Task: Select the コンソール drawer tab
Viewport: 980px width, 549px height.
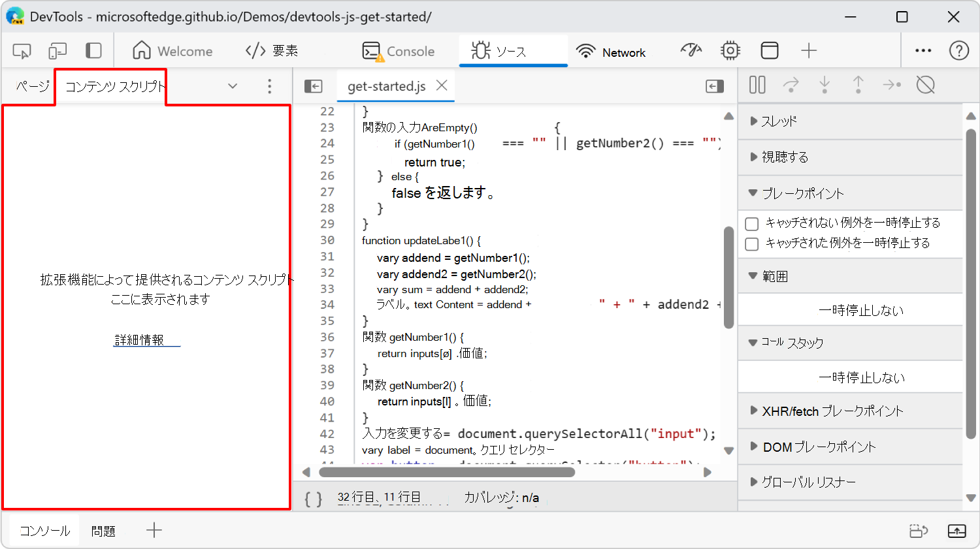Action: tap(44, 531)
